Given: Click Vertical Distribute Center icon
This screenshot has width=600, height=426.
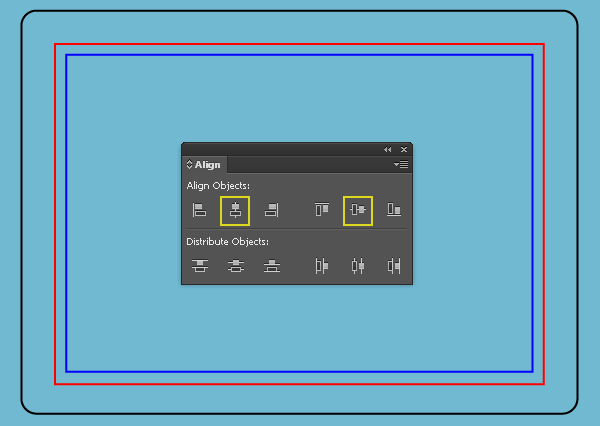Looking at the screenshot, I should pyautogui.click(x=236, y=266).
